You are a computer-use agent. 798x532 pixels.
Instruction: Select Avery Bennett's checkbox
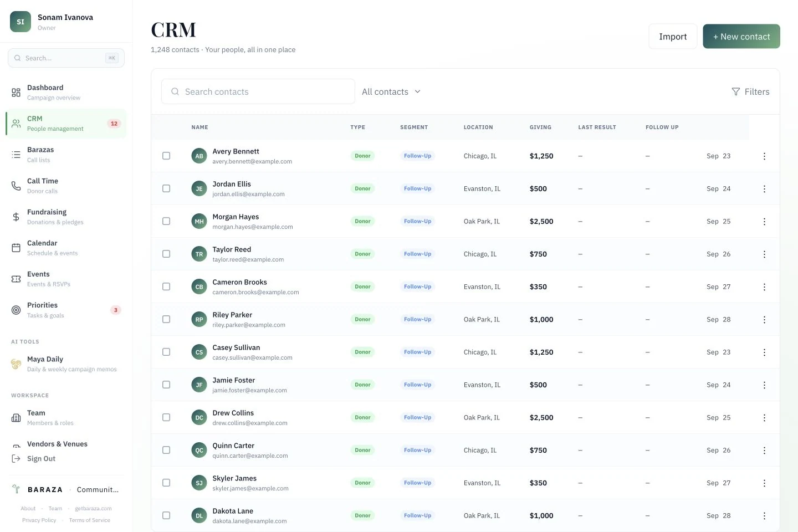[166, 156]
